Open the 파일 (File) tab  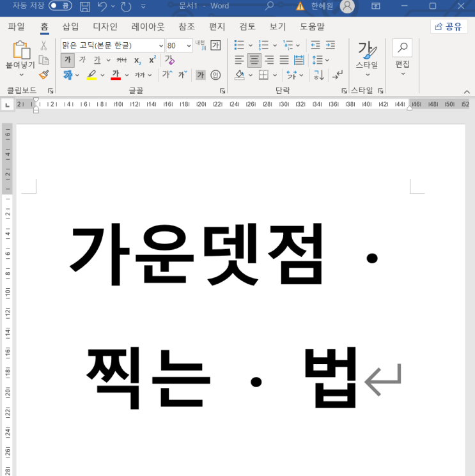coord(16,27)
